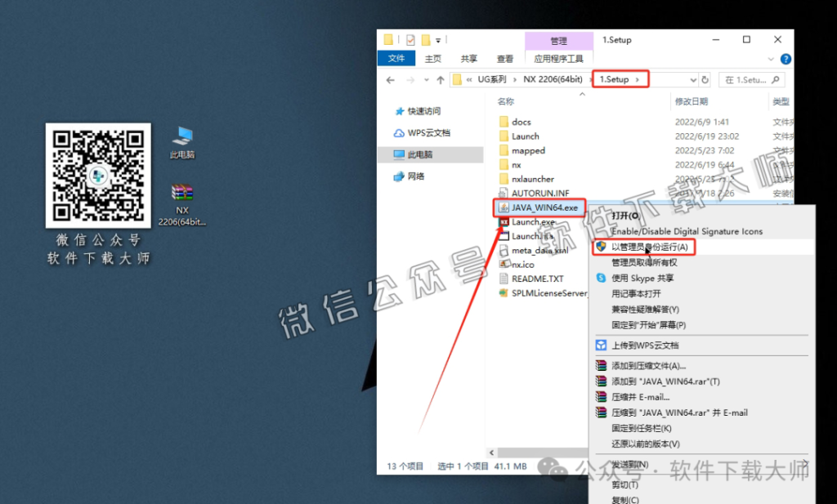837x504 pixels.
Task: Select 网络 in navigation pane
Action: click(415, 176)
